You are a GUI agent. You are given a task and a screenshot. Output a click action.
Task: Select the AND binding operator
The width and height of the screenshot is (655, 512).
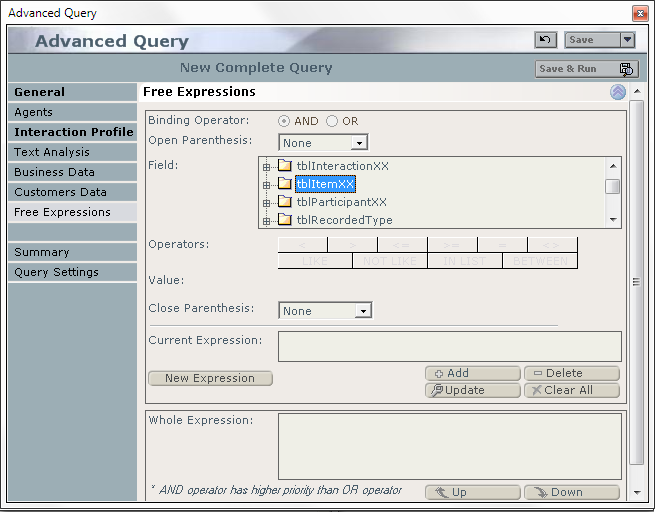click(284, 121)
